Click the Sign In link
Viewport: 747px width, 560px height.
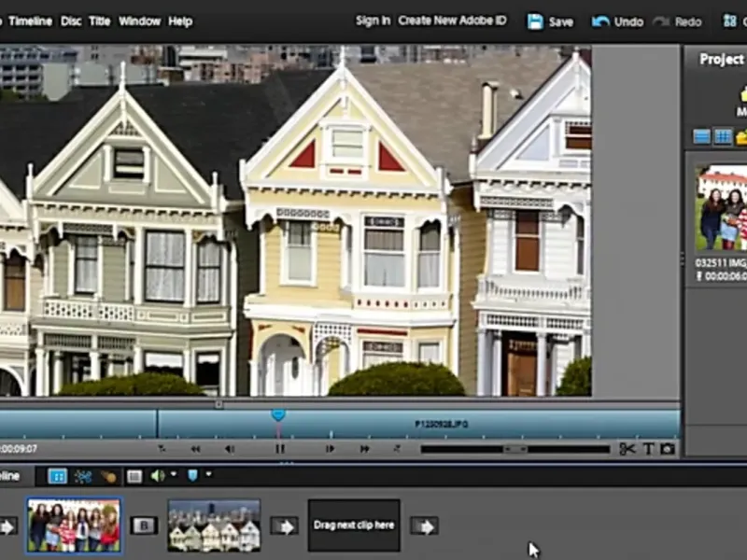click(x=373, y=21)
